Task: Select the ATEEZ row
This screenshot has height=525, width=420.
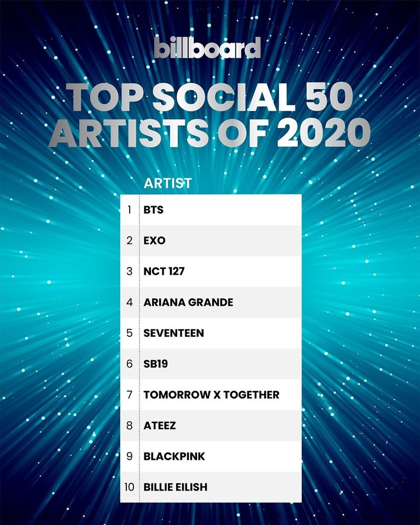Action: click(x=211, y=425)
